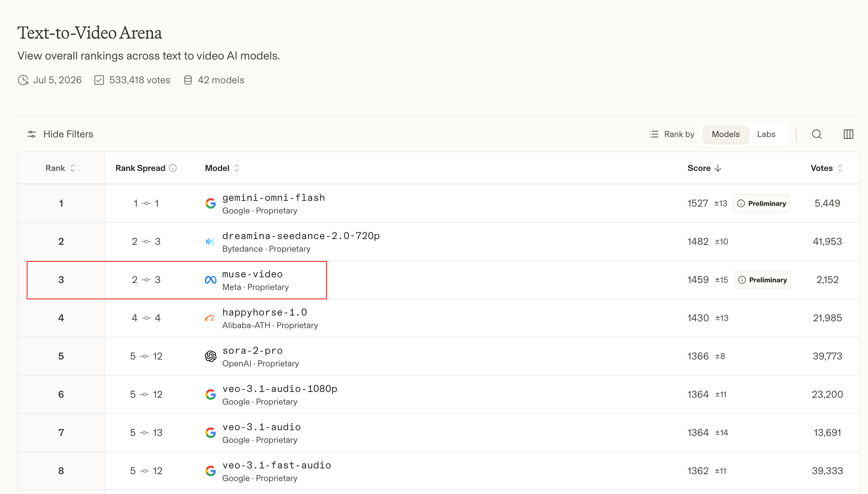Click the OpenAI logo beside sora-2-pro
Viewport: 868px width, 494px height.
[211, 356]
